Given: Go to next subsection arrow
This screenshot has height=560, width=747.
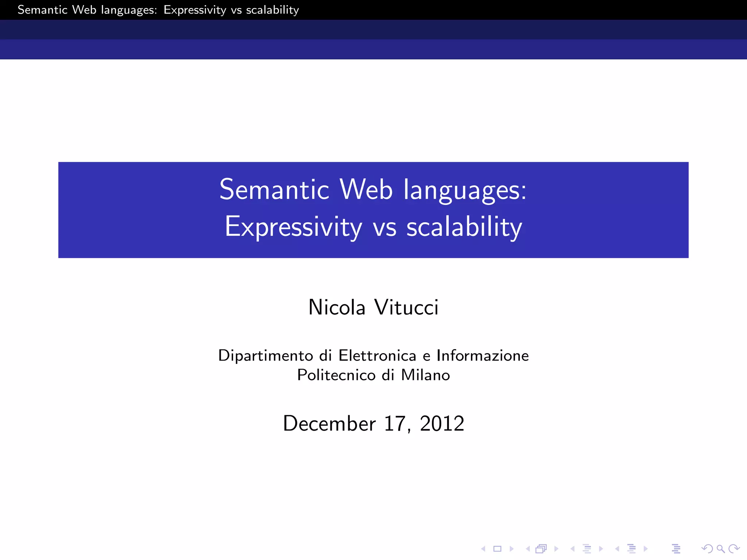Looking at the screenshot, I should point(601,549).
